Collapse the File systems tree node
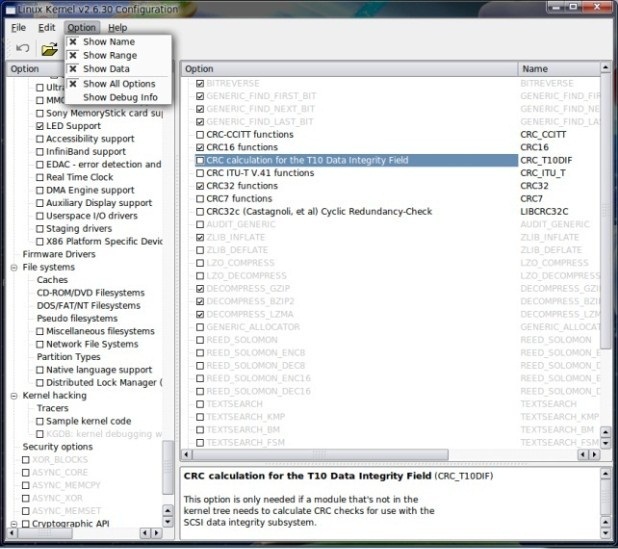 14,268
